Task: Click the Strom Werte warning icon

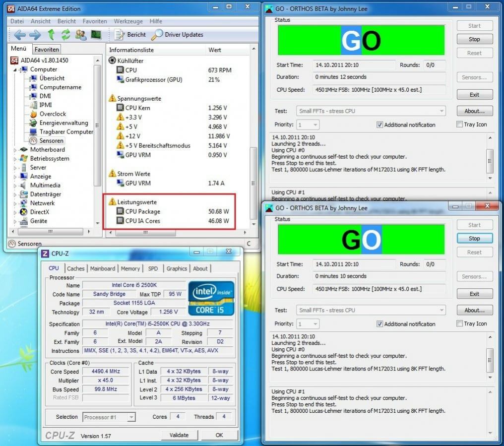Action: click(x=112, y=173)
